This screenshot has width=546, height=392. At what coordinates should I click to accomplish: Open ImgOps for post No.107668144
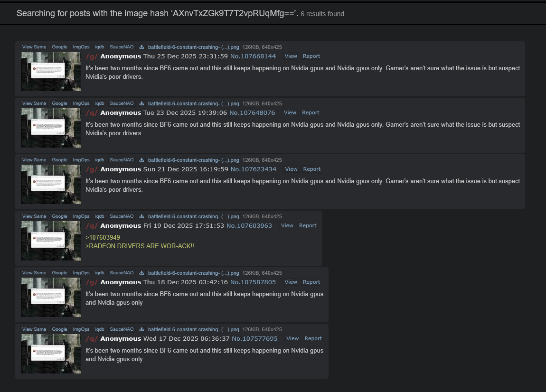(81, 47)
